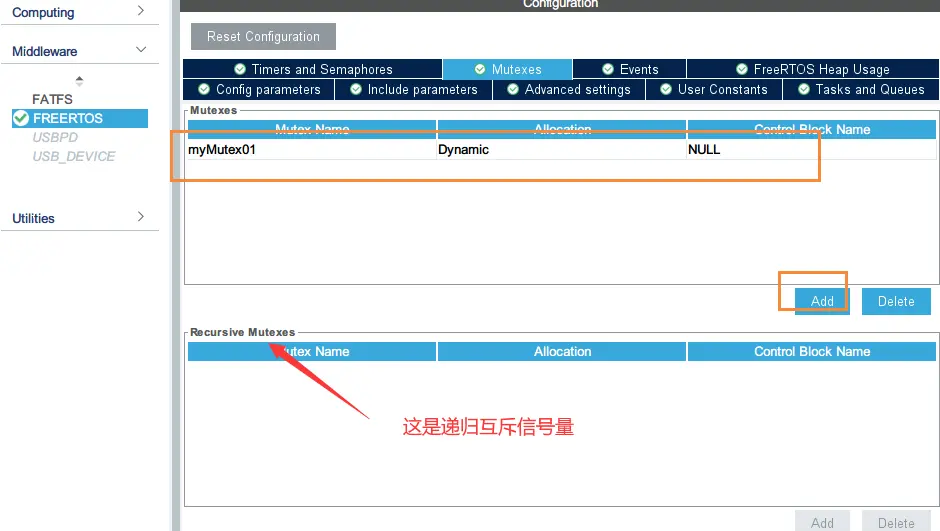The height and width of the screenshot is (531, 940).
Task: Open the Advanced settings tab
Action: click(568, 89)
